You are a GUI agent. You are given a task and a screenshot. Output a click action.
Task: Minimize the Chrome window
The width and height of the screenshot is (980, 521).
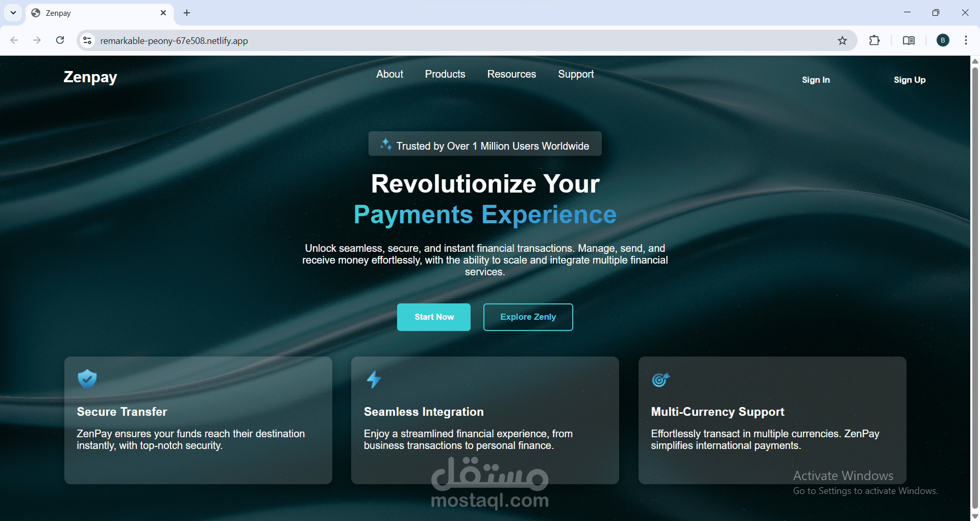[x=907, y=13]
